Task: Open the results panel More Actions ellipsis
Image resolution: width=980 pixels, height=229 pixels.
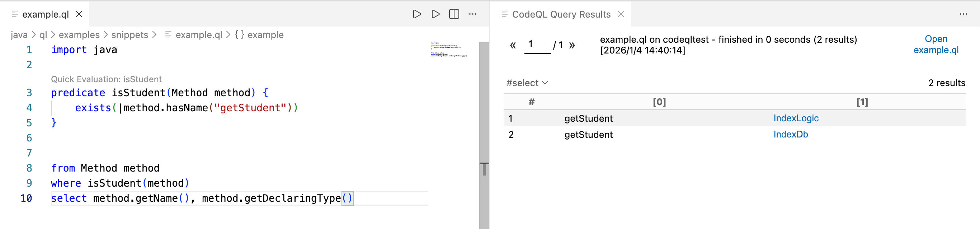Action: pyautogui.click(x=963, y=14)
